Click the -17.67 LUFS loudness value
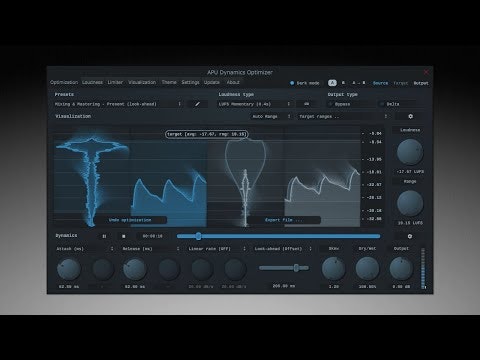The width and height of the screenshot is (480, 360). click(x=410, y=172)
